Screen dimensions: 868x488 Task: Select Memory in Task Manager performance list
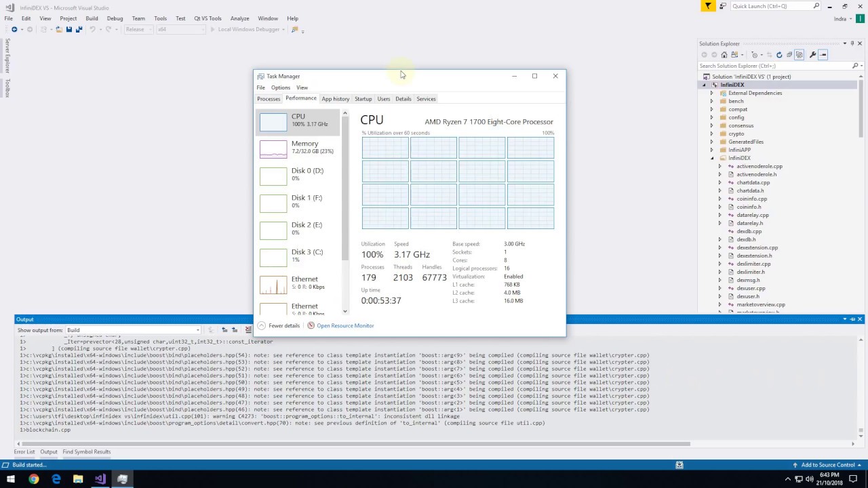(299, 148)
